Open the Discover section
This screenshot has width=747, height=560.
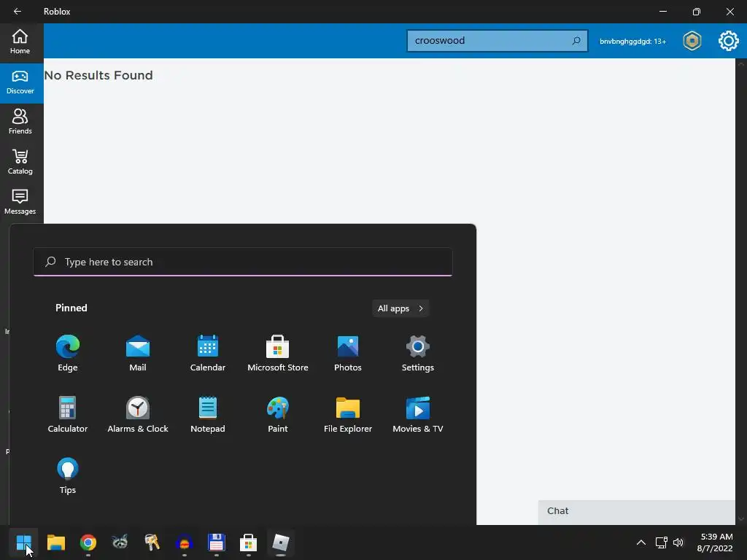20,83
